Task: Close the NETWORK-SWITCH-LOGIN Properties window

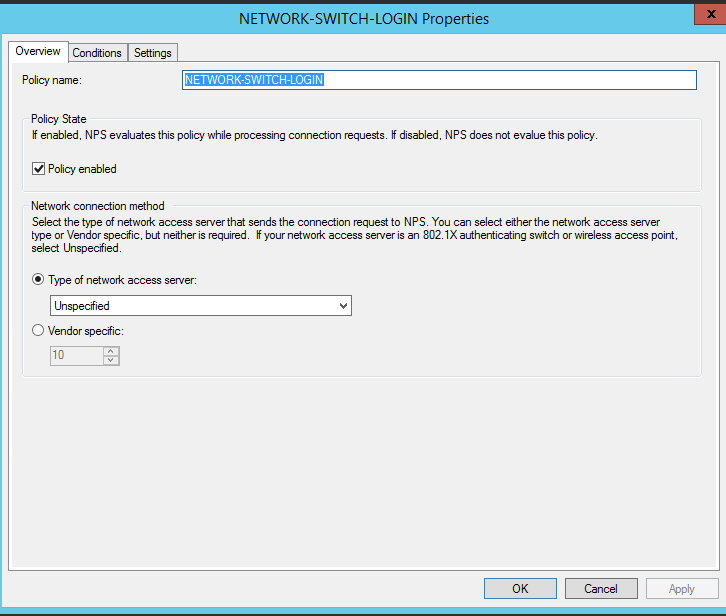Action: pos(710,14)
